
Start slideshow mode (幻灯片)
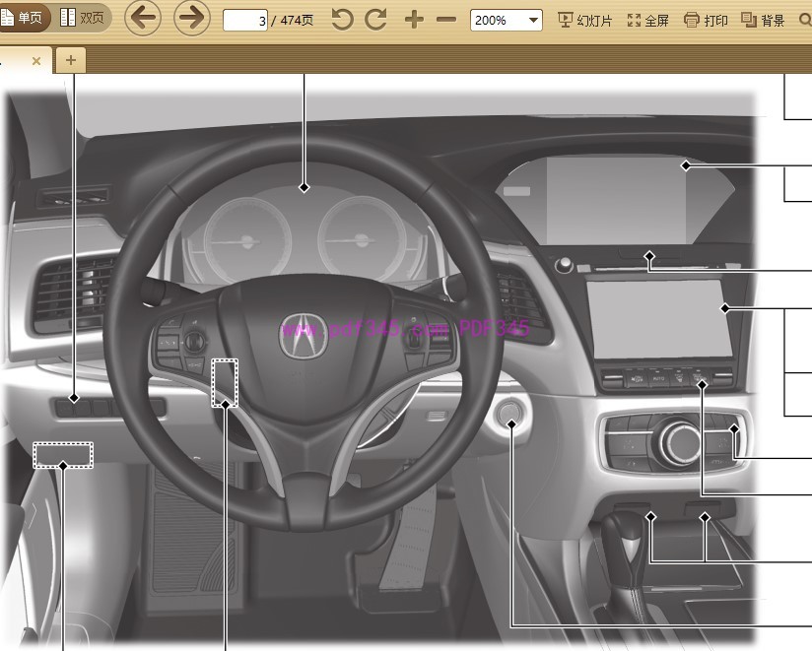coord(585,20)
